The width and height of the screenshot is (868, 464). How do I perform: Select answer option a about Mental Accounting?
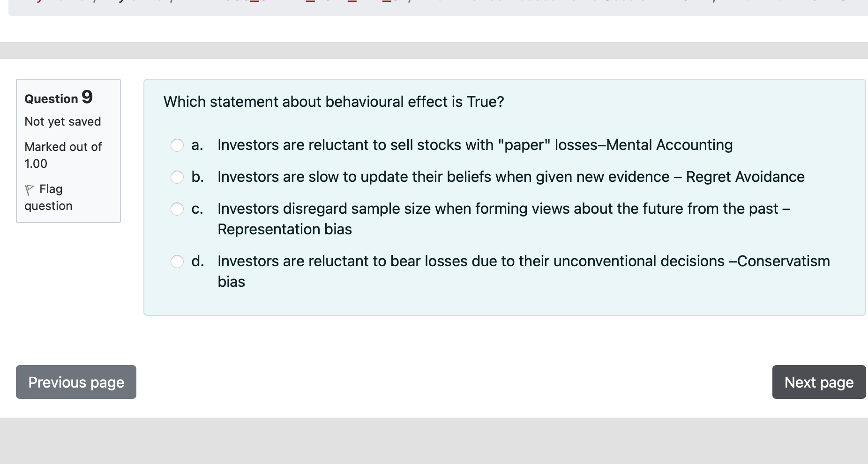pos(177,145)
